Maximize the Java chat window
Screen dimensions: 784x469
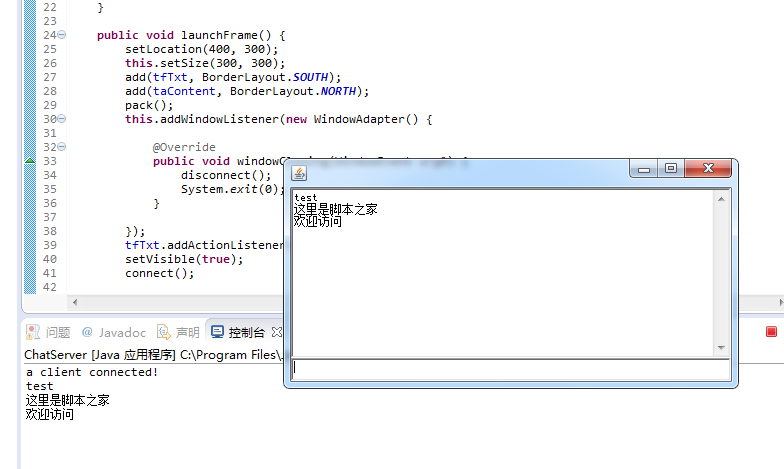[x=671, y=168]
